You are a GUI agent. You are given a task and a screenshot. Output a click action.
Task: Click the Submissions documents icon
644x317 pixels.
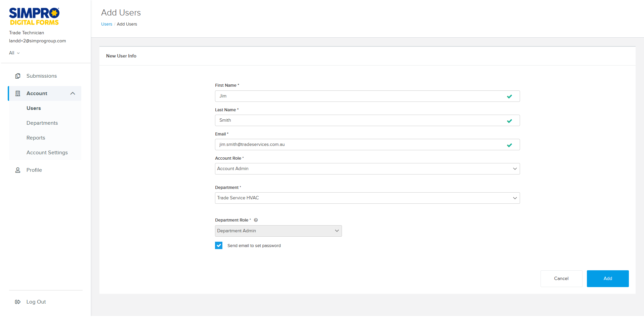[18, 76]
